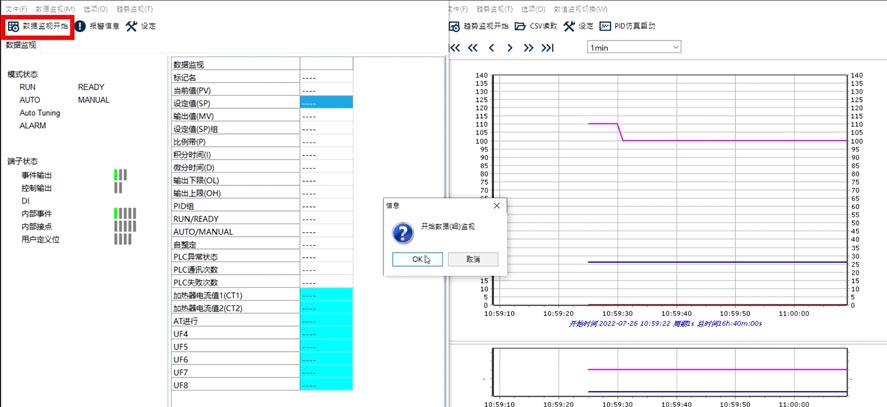
Task: Step chart forward with single right arrow
Action: [510, 47]
